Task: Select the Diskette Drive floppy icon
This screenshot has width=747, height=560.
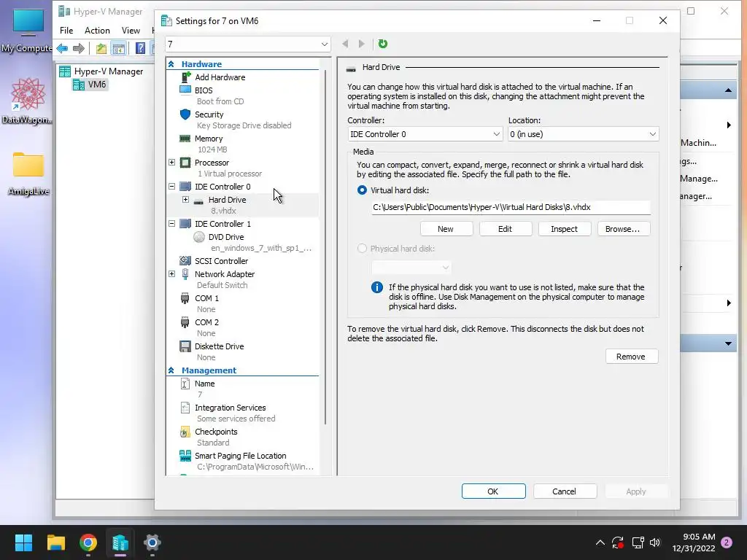Action: pos(185,346)
